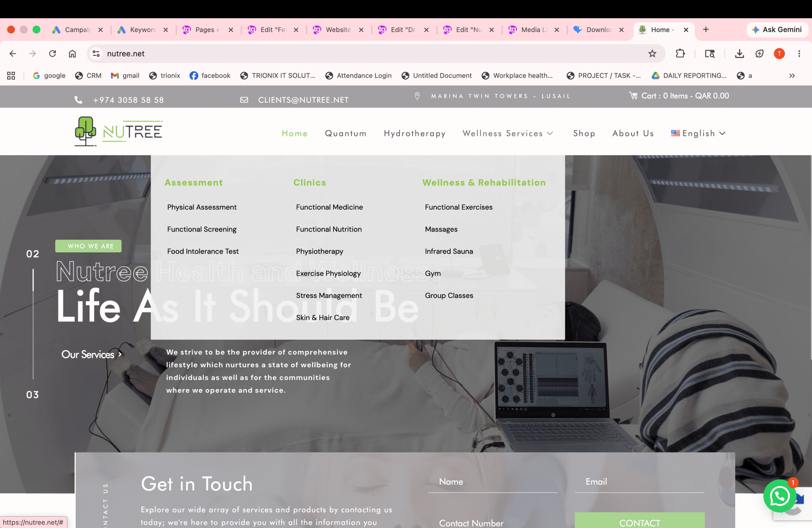This screenshot has width=812, height=528.
Task: Open Exercise Physiology link
Action: point(328,274)
